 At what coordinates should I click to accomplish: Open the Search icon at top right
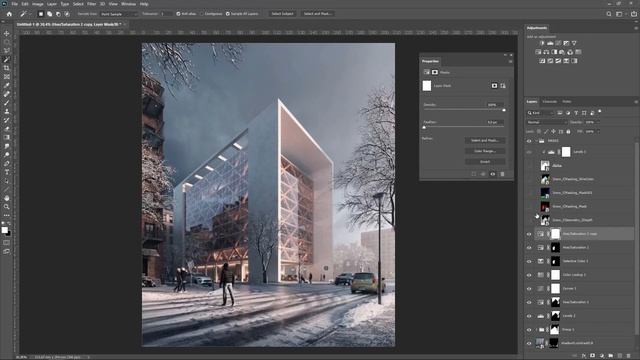coord(609,14)
